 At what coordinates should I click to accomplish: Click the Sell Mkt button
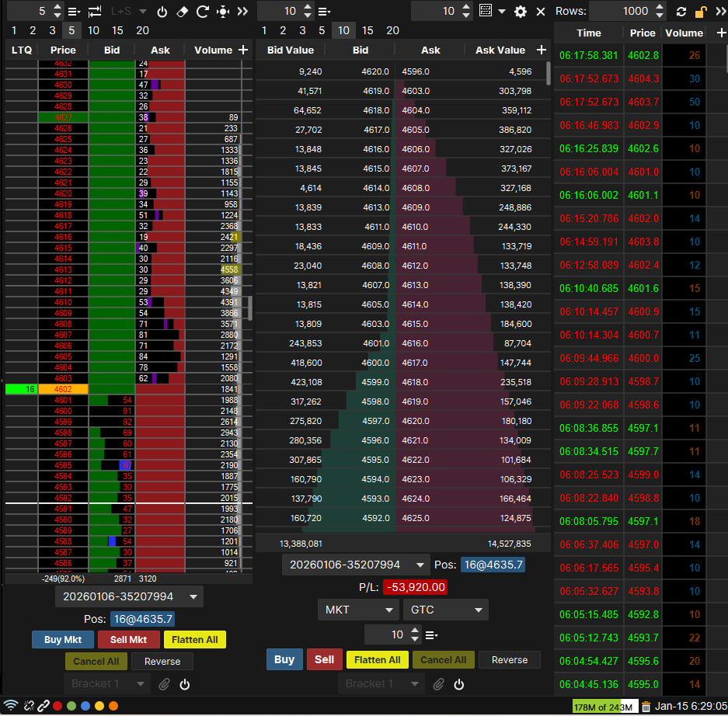click(x=128, y=639)
